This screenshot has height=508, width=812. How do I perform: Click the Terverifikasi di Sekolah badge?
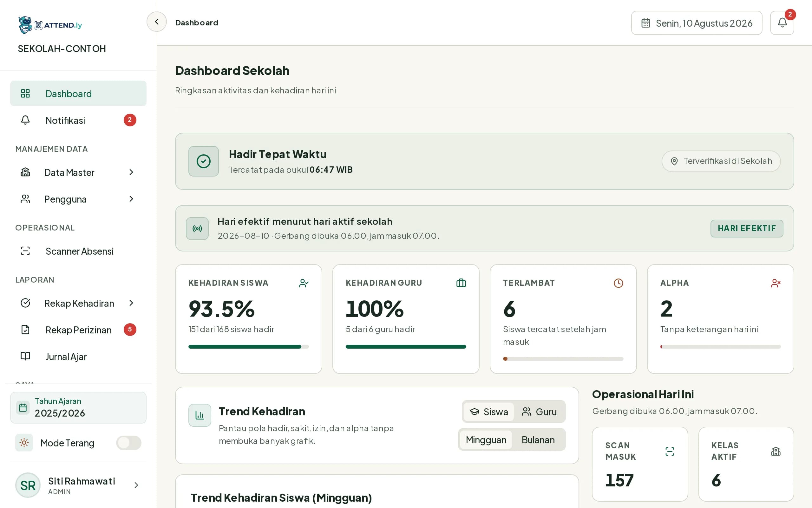(721, 161)
